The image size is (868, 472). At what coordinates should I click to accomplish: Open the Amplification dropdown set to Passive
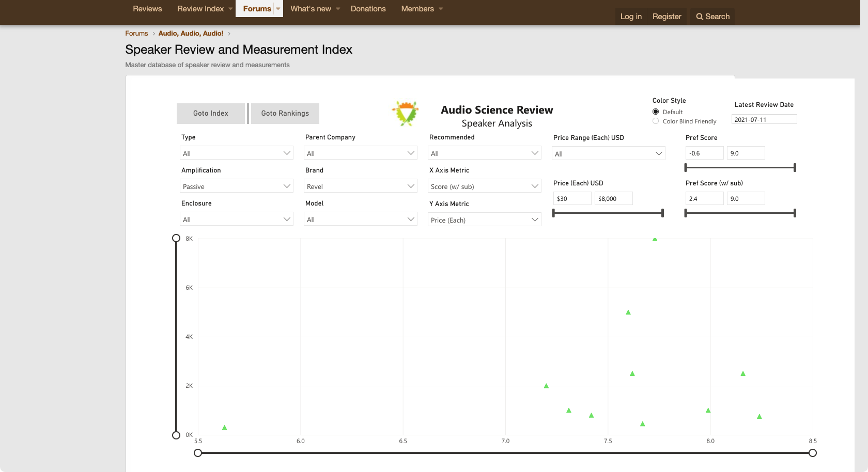pyautogui.click(x=237, y=186)
